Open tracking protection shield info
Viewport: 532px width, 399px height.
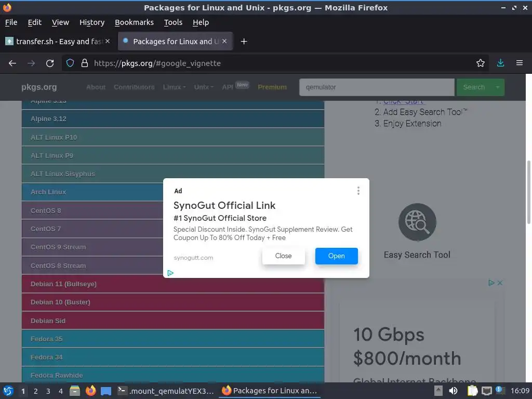click(x=70, y=63)
